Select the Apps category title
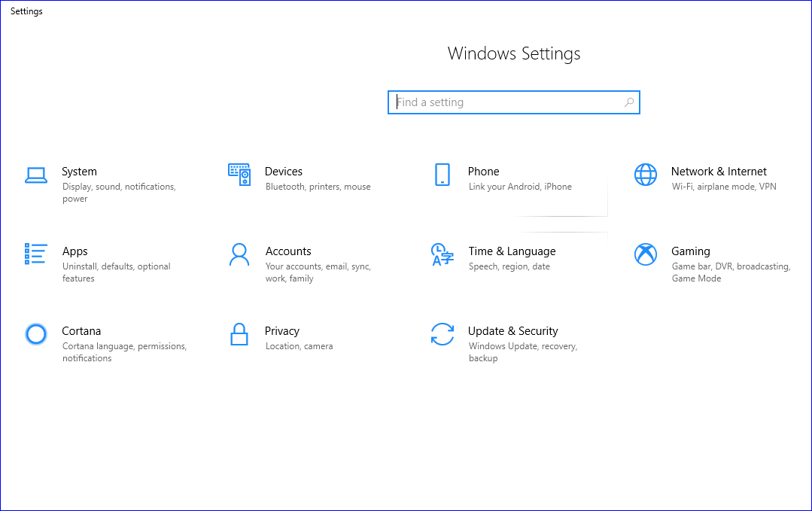 (x=75, y=251)
